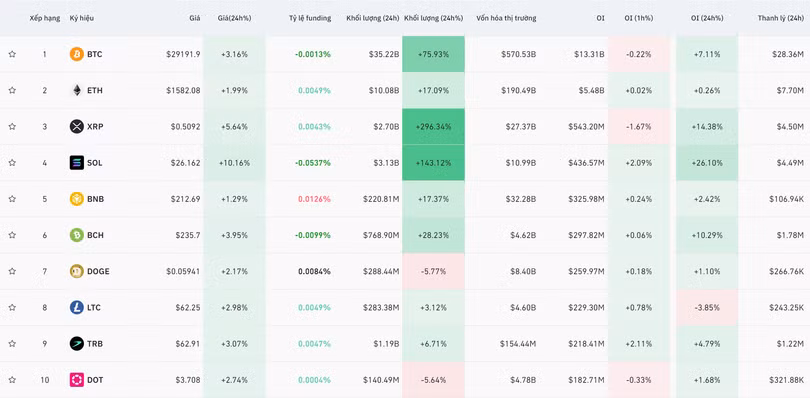Click DOGE price $0.05941
The image size is (810, 398).
[x=183, y=271]
